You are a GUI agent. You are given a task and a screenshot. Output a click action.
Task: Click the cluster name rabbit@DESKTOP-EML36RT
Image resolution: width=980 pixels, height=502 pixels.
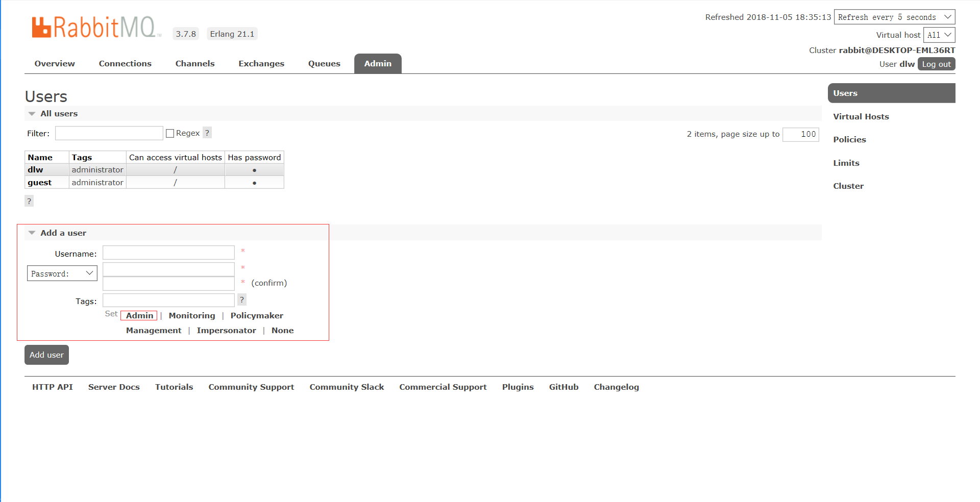(897, 50)
